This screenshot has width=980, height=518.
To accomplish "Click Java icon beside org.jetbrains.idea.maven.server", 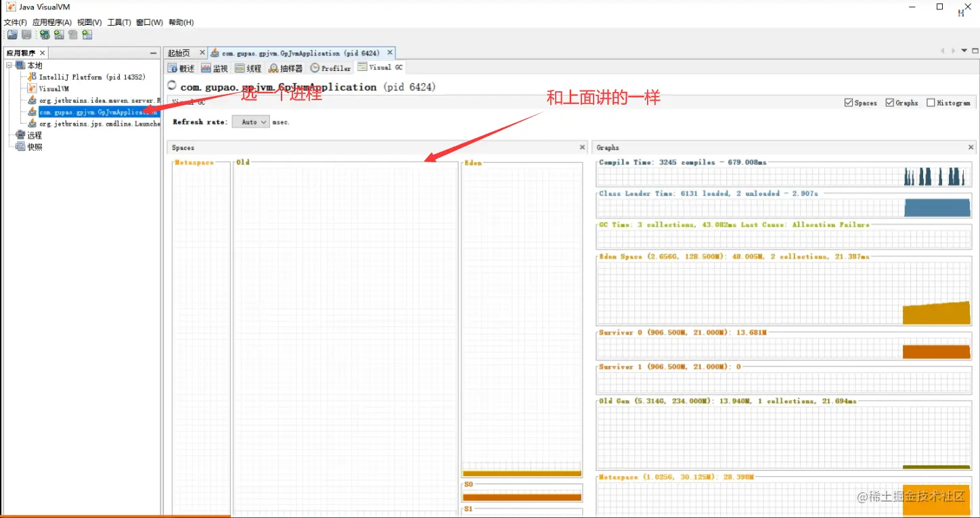I will click(x=32, y=100).
